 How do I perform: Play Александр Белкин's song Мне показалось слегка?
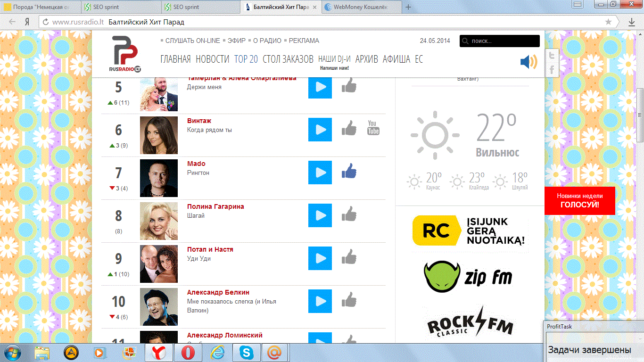[x=320, y=301]
